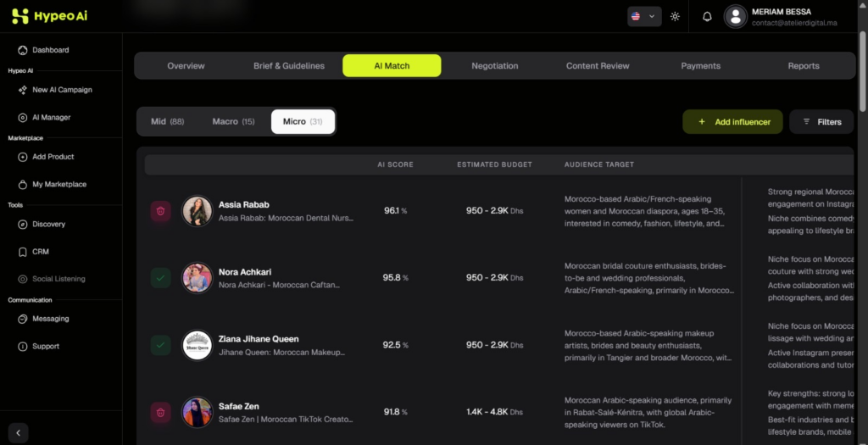This screenshot has height=445, width=868.
Task: Click the Social Listening icon
Action: coord(23,279)
